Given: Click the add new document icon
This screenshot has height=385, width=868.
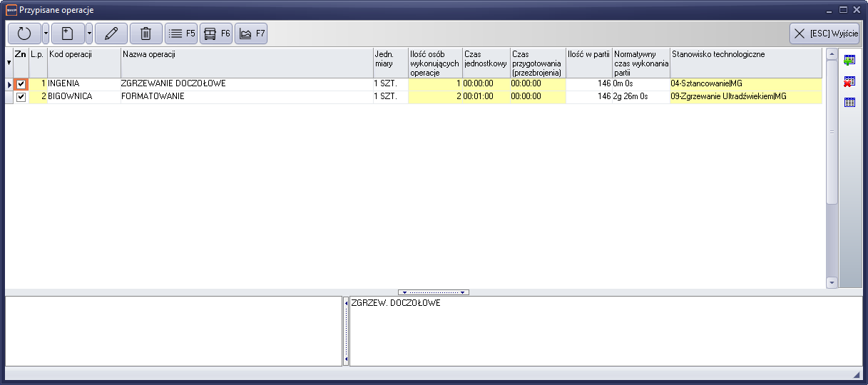Looking at the screenshot, I should coord(68,34).
